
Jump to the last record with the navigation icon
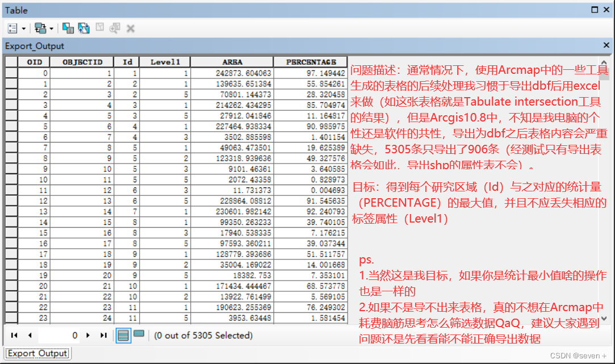click(x=104, y=336)
